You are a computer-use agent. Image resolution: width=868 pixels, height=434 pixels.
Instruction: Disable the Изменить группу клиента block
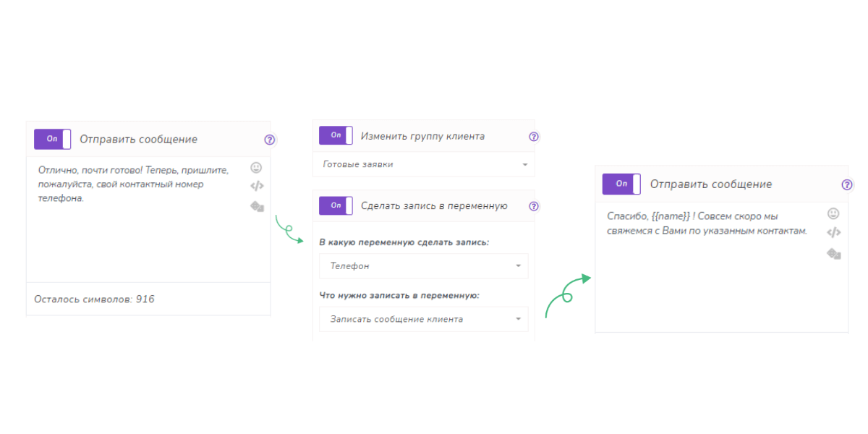tap(335, 135)
